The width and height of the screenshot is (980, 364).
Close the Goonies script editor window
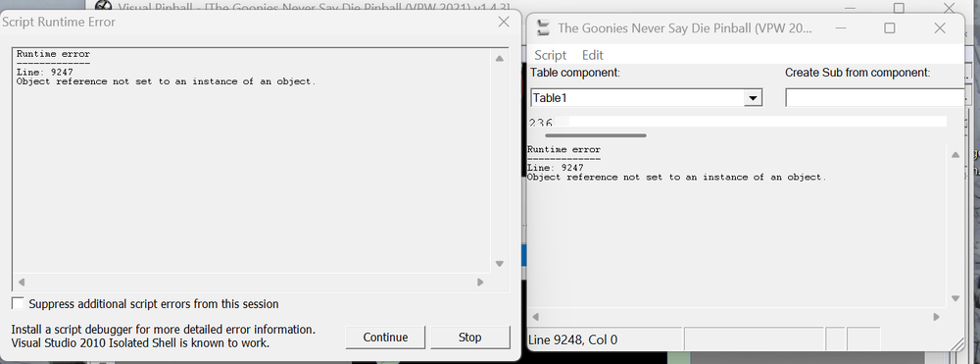[x=940, y=28]
